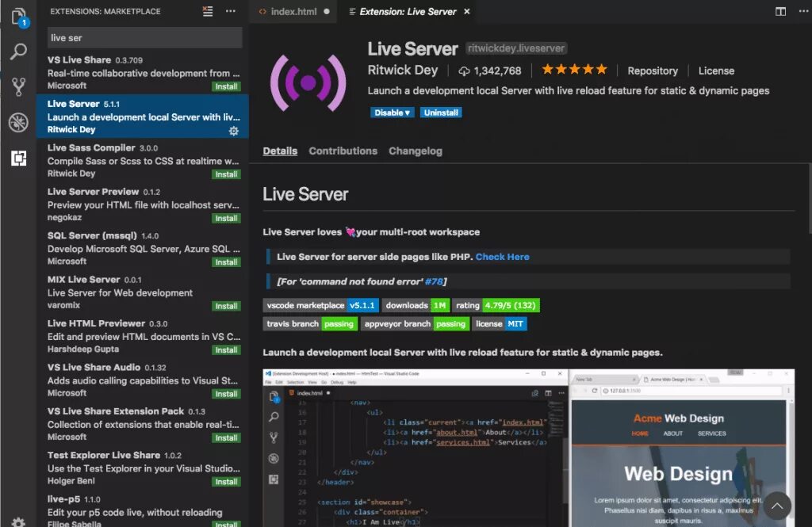
Task: Open the Changelog tab
Action: (416, 151)
